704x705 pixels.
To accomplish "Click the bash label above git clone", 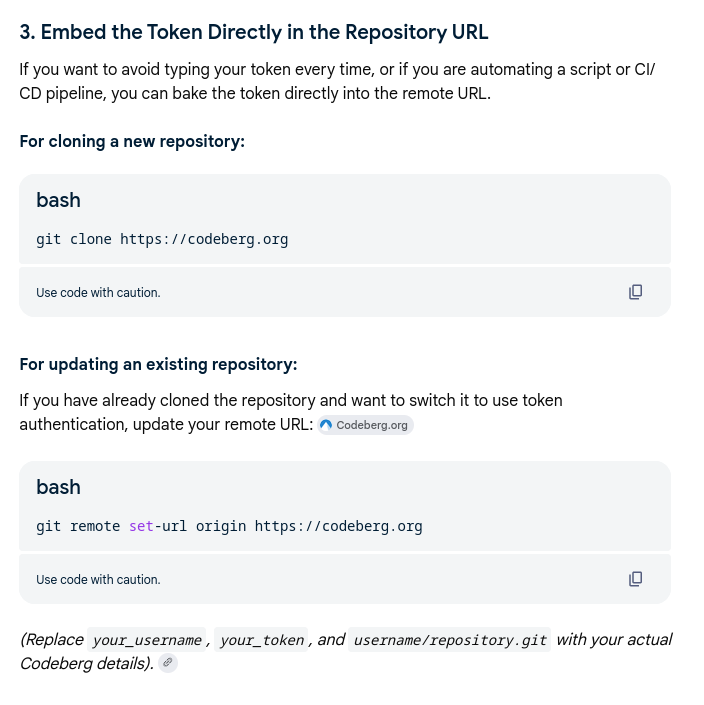I will (x=58, y=200).
